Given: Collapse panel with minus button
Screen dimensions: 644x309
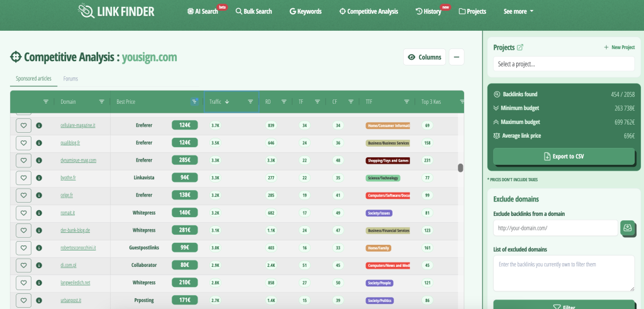Looking at the screenshot, I should coord(457,57).
